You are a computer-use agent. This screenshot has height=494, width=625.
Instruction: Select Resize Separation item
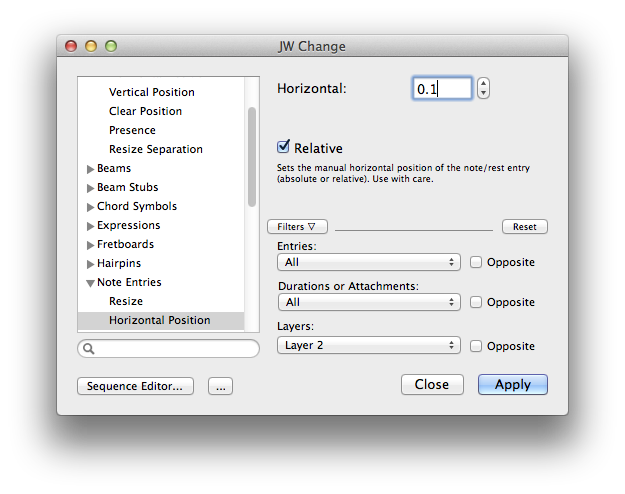[156, 149]
